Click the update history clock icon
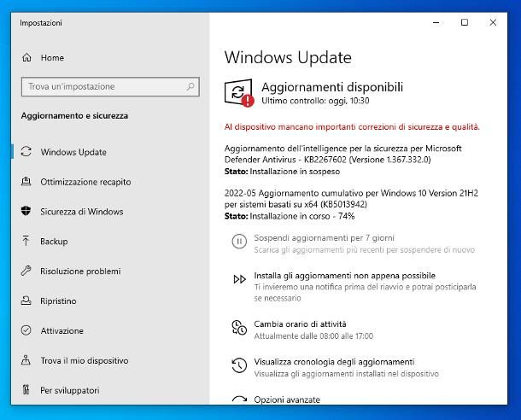 click(239, 365)
